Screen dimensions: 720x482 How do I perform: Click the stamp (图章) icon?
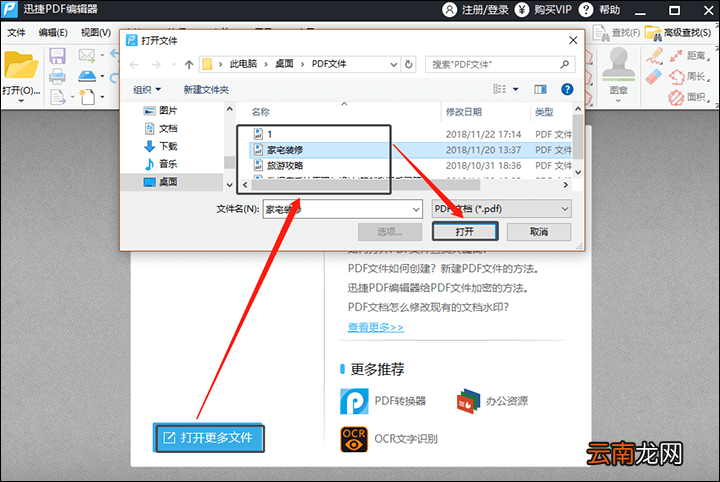point(619,64)
